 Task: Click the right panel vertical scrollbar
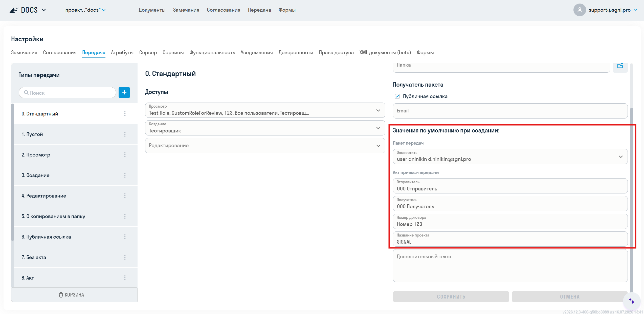click(632, 200)
